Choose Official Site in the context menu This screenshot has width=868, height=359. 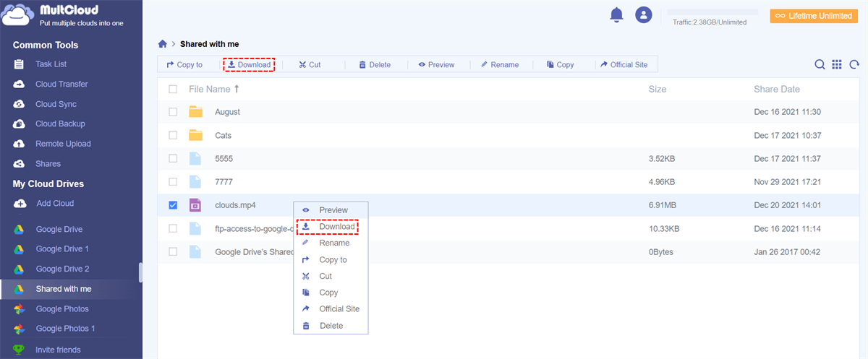(x=331, y=309)
